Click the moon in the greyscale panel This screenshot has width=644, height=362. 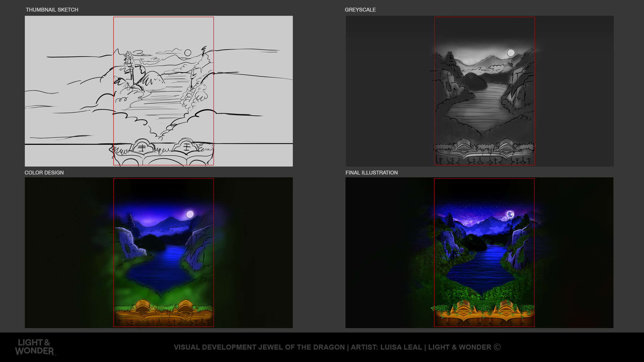coord(511,53)
